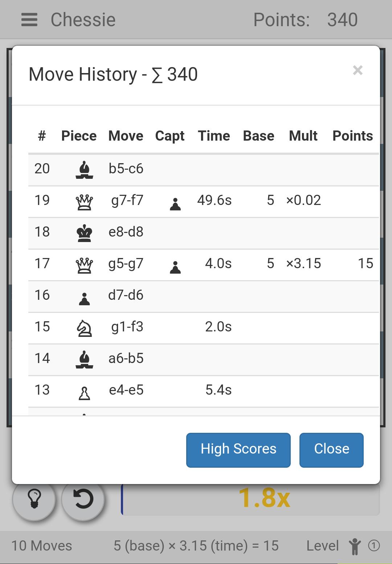Image resolution: width=392 pixels, height=564 pixels.
Task: Click the Chessie app title
Action: point(83,20)
